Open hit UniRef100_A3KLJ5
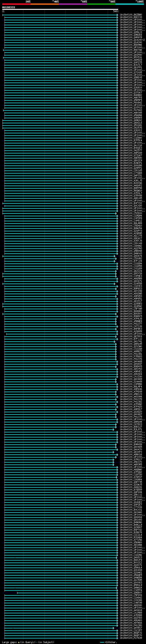 pyautogui.click(x=131, y=181)
